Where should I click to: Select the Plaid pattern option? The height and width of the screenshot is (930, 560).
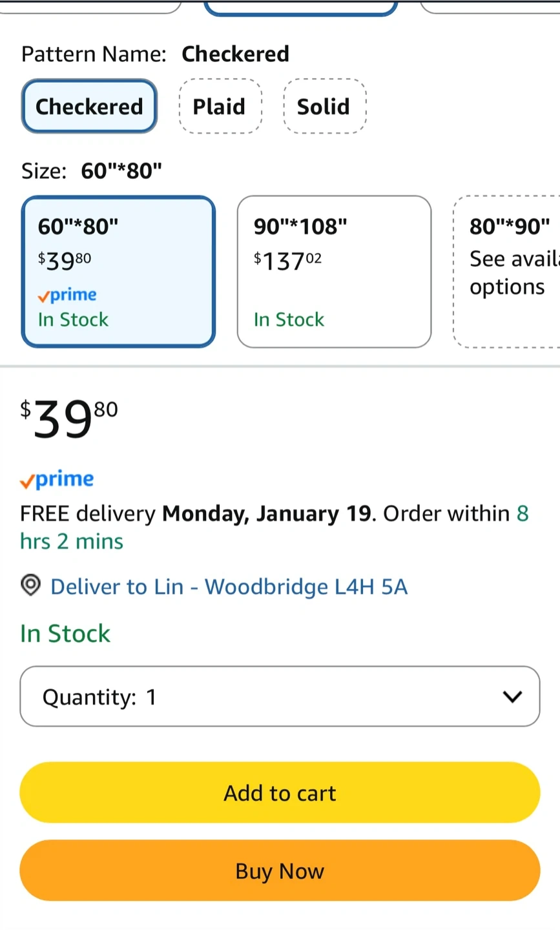[x=220, y=107]
